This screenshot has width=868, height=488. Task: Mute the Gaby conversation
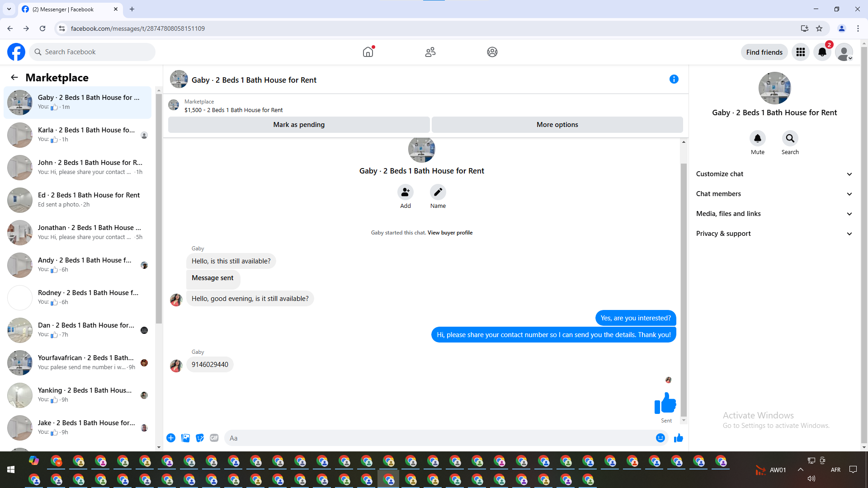pos(758,138)
